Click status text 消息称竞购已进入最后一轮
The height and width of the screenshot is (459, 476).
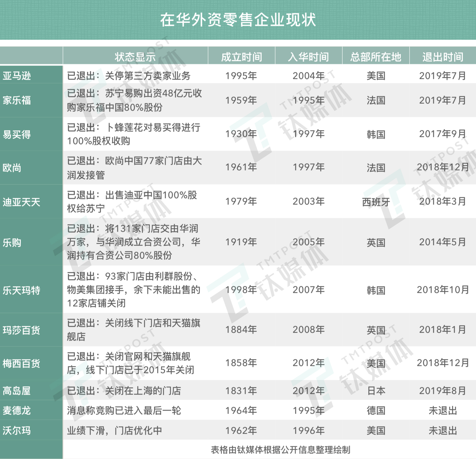pos(124,410)
